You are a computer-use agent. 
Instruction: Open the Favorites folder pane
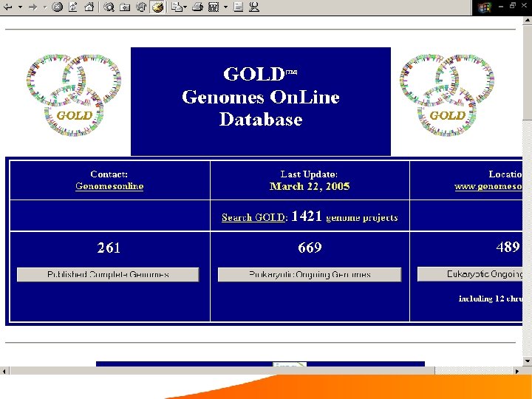[125, 7]
